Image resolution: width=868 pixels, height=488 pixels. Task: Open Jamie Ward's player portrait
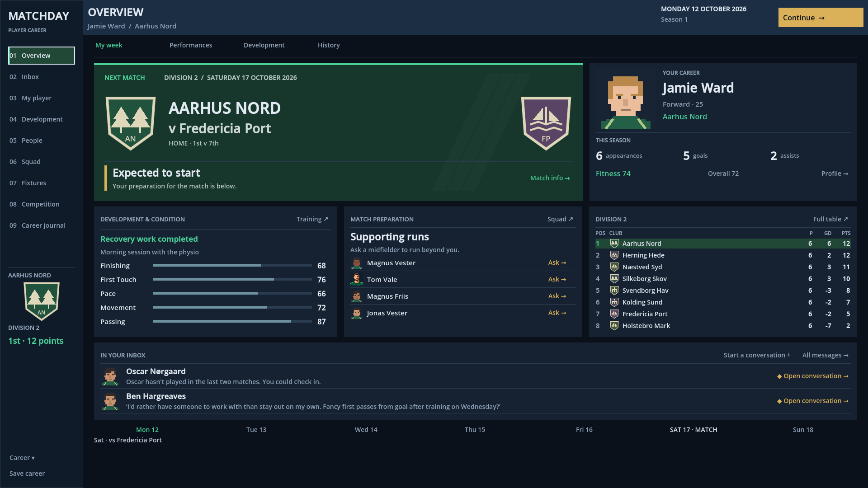626,102
